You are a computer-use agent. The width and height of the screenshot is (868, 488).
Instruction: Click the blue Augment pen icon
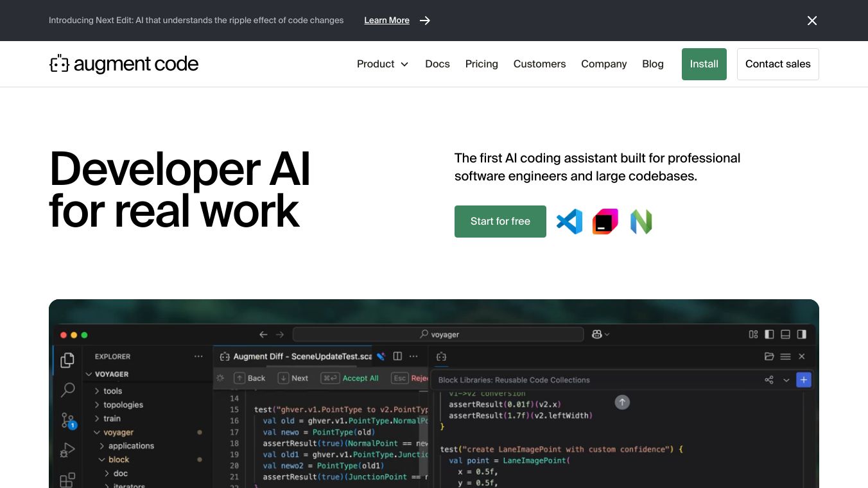click(x=381, y=356)
